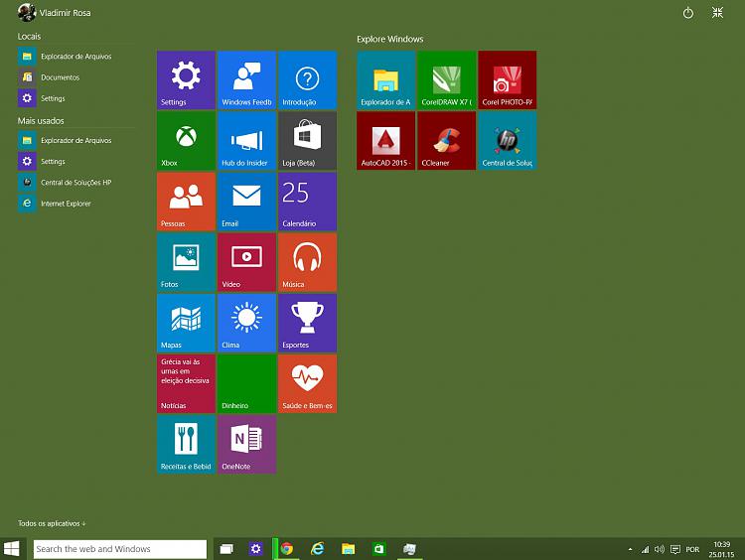Open the Saúde e Bem-estar tile
Image resolution: width=745 pixels, height=560 pixels.
[307, 384]
